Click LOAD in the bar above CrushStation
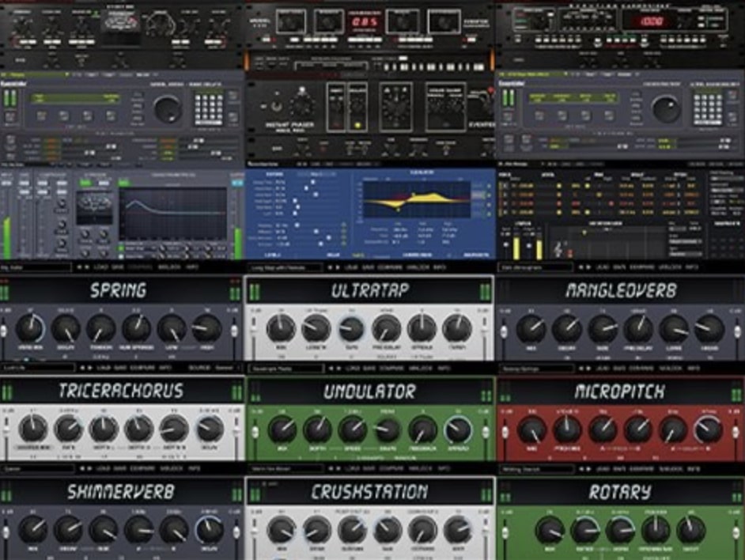This screenshot has height=560, width=745. pos(354,469)
